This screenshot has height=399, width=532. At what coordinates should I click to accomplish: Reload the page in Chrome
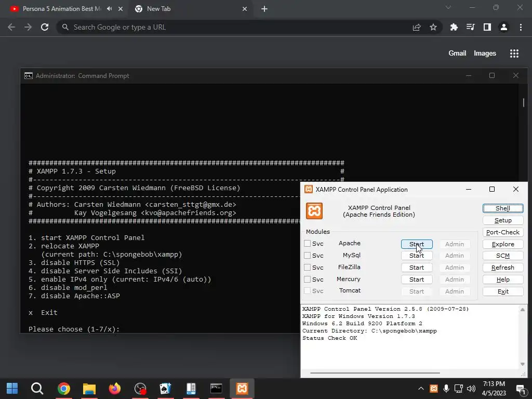click(45, 27)
